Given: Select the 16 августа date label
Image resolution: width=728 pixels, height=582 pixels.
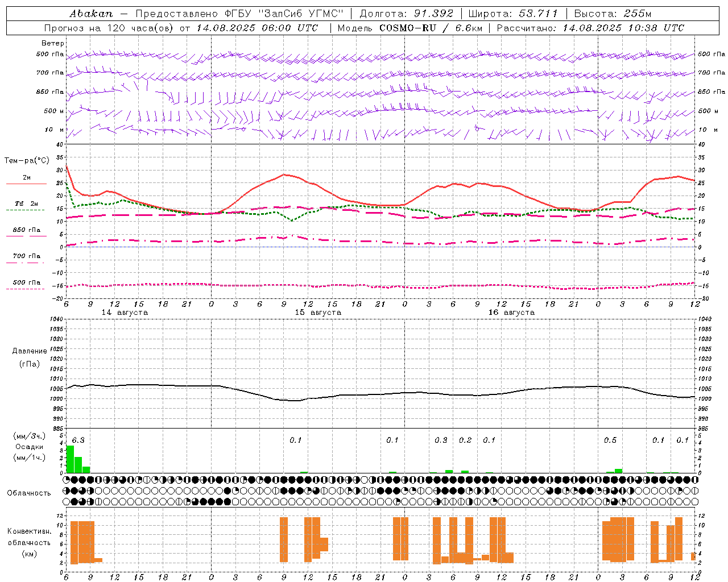Looking at the screenshot, I should click(511, 313).
